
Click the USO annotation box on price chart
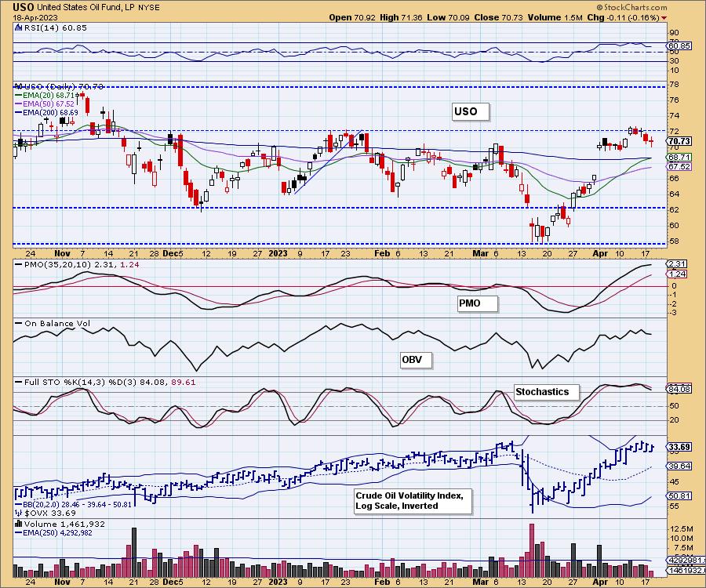(470, 111)
